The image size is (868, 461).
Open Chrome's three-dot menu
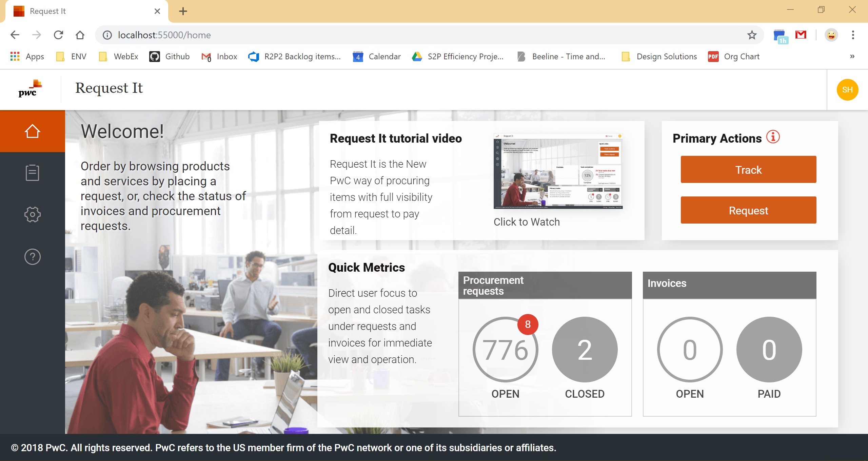pos(852,35)
